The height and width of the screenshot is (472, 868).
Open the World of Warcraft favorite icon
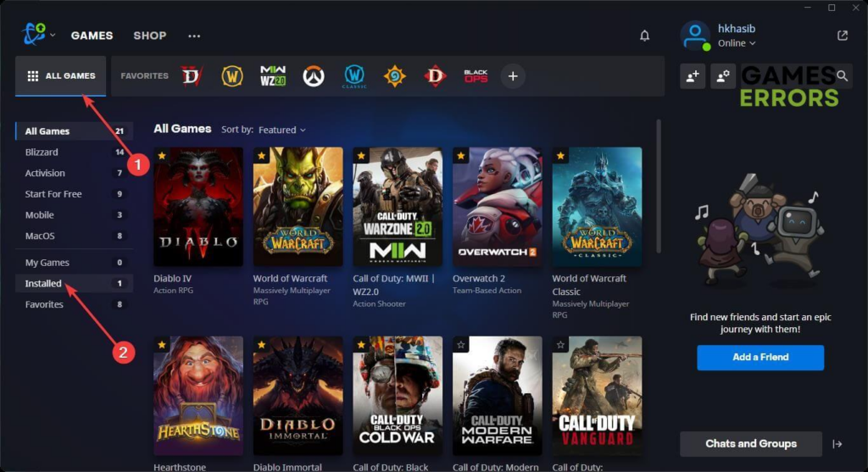pos(232,75)
